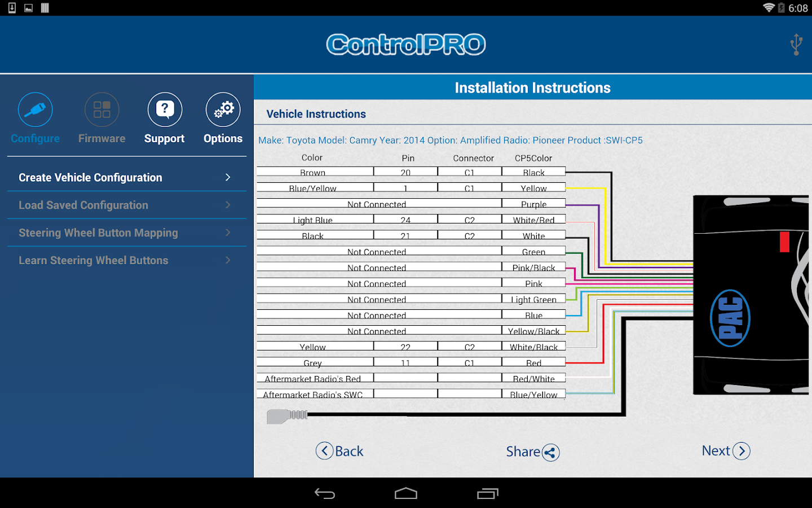The image size is (812, 508).
Task: Click the Grey color cell
Action: tap(315, 362)
